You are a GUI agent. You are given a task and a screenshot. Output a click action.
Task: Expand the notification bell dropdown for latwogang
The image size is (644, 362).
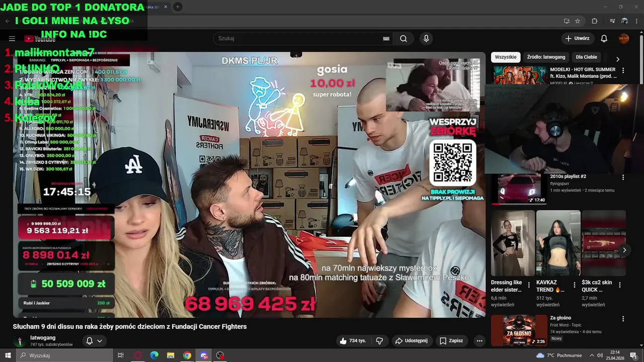[94, 341]
